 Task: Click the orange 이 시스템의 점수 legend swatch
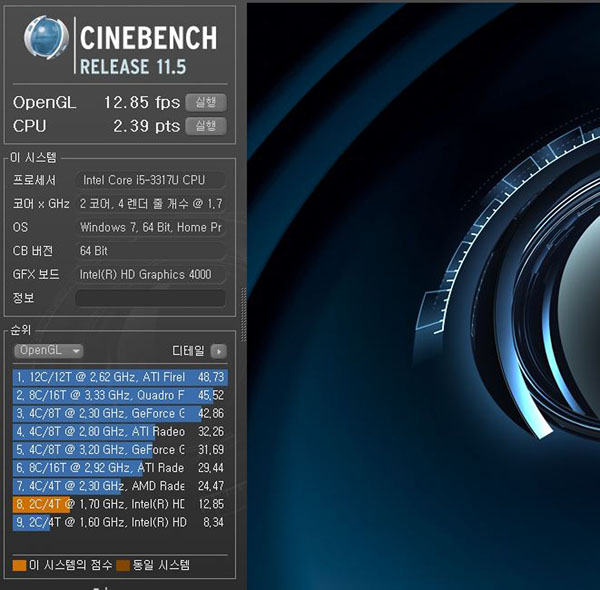pyautogui.click(x=19, y=565)
